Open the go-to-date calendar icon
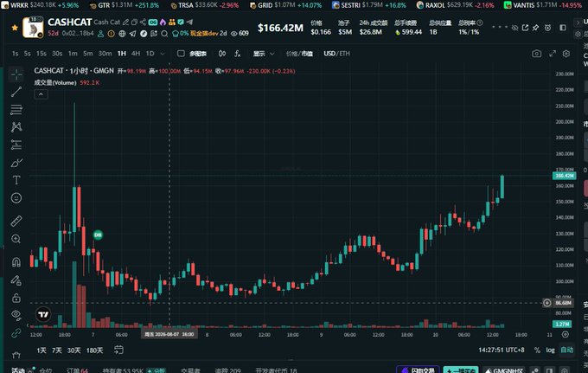588x373 pixels. (x=118, y=350)
